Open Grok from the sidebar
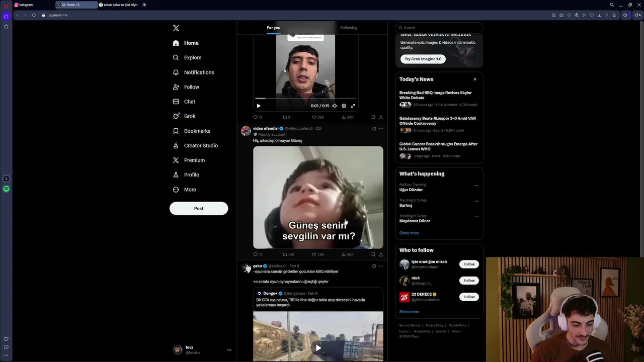 tap(184, 116)
